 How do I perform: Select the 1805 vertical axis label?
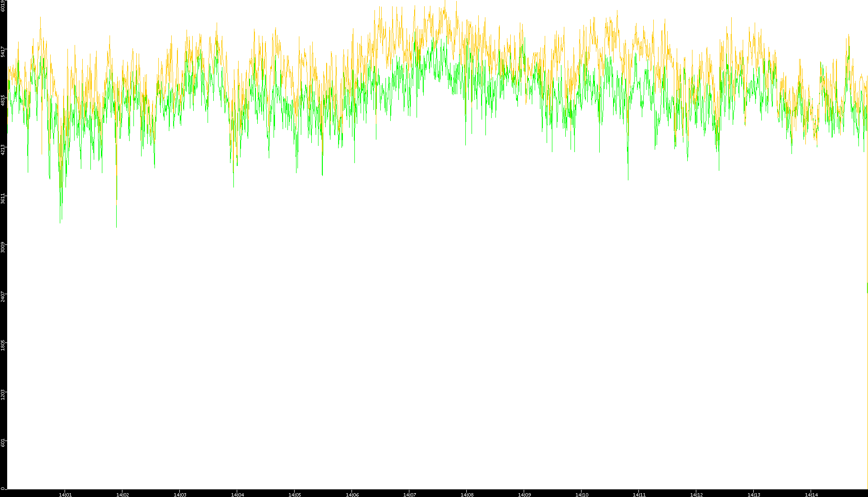coord(3,345)
